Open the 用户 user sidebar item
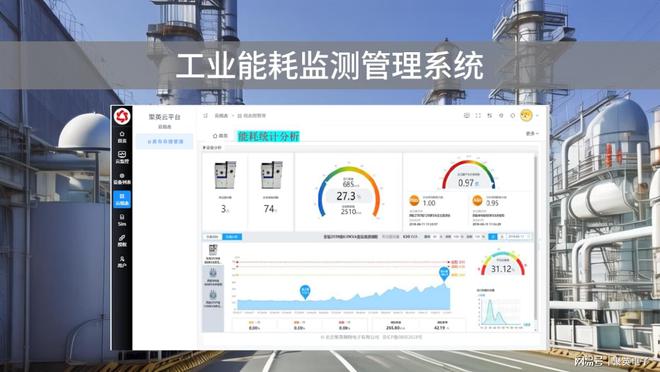Image resolution: width=660 pixels, height=372 pixels. point(122,262)
